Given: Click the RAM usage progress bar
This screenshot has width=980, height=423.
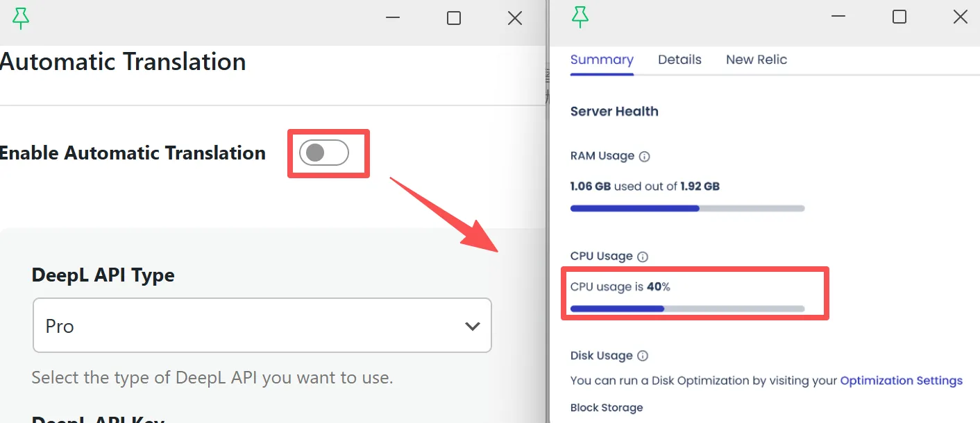Looking at the screenshot, I should [687, 208].
